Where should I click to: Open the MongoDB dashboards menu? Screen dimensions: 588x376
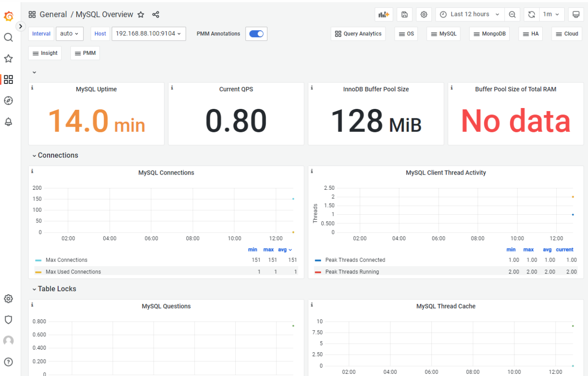click(489, 34)
